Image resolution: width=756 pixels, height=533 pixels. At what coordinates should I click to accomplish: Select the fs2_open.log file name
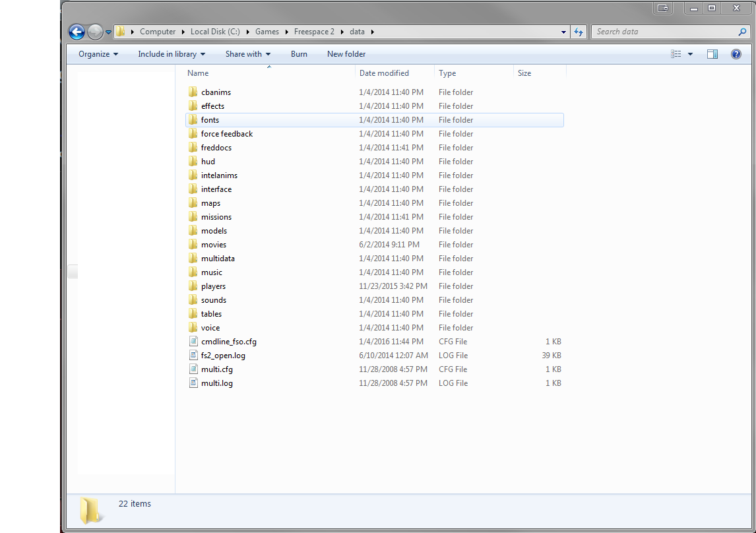tap(223, 356)
